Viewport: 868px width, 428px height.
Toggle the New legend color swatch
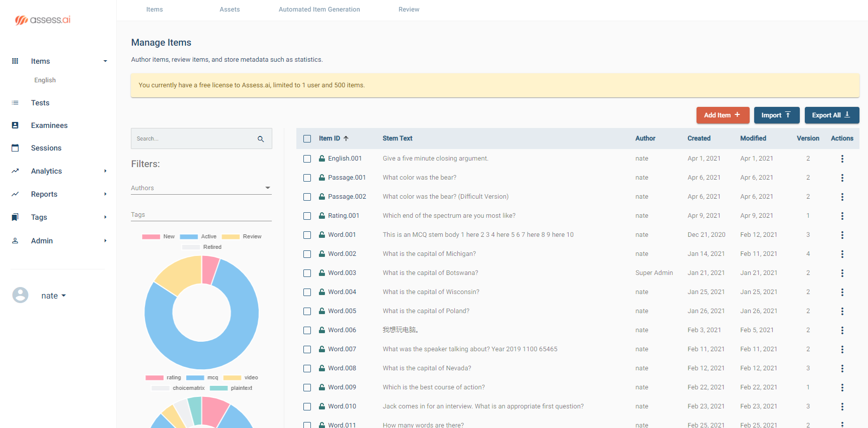click(x=151, y=237)
